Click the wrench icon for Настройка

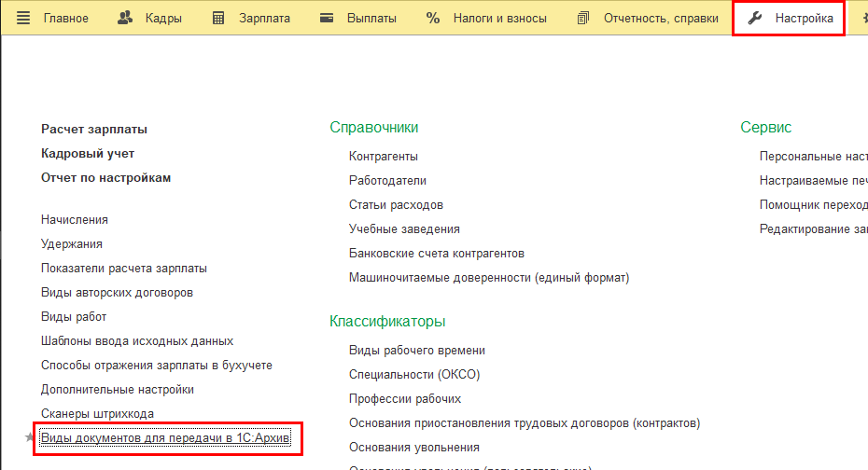coord(756,18)
